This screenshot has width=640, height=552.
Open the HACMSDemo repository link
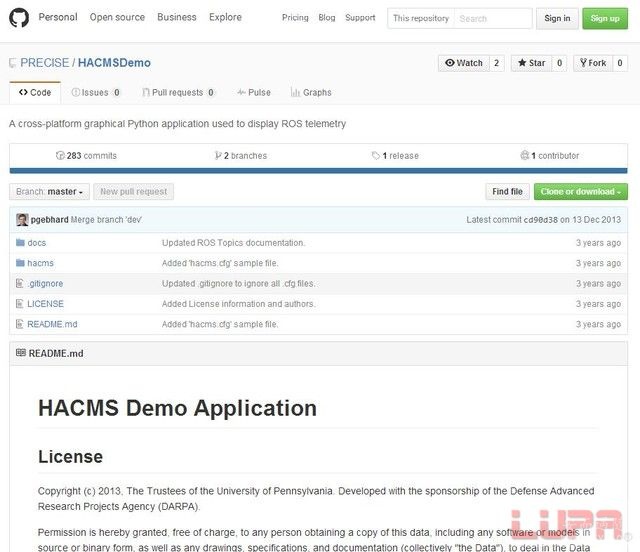[114, 63]
